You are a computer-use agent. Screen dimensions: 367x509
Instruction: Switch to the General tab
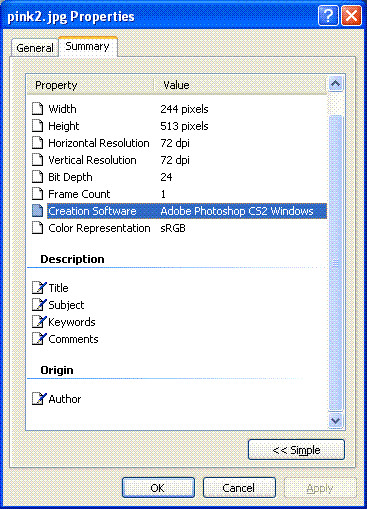(35, 48)
